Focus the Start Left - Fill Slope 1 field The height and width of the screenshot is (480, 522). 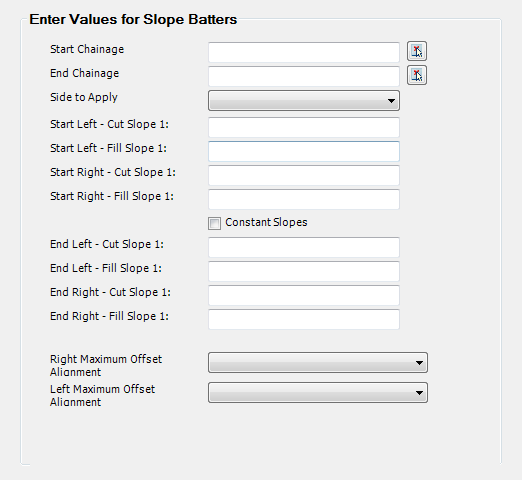(304, 151)
